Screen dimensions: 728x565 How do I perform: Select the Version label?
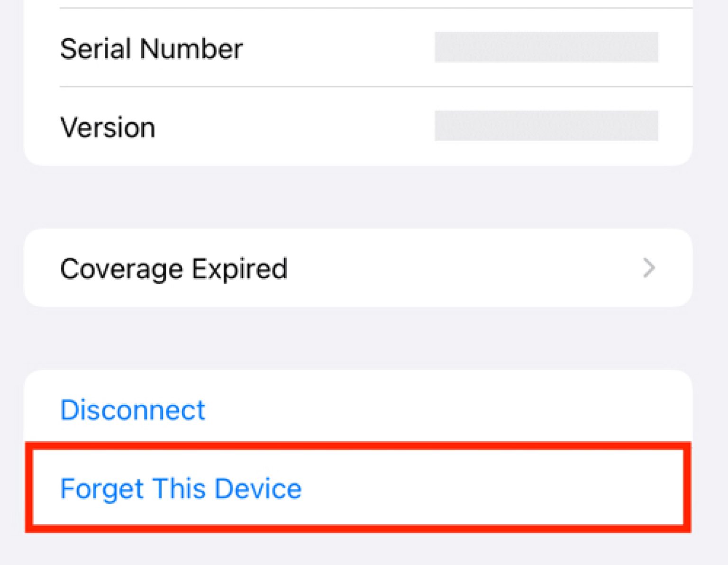click(108, 127)
